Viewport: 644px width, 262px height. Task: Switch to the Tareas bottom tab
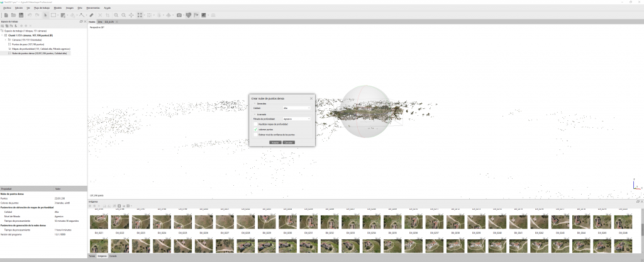coord(92,256)
